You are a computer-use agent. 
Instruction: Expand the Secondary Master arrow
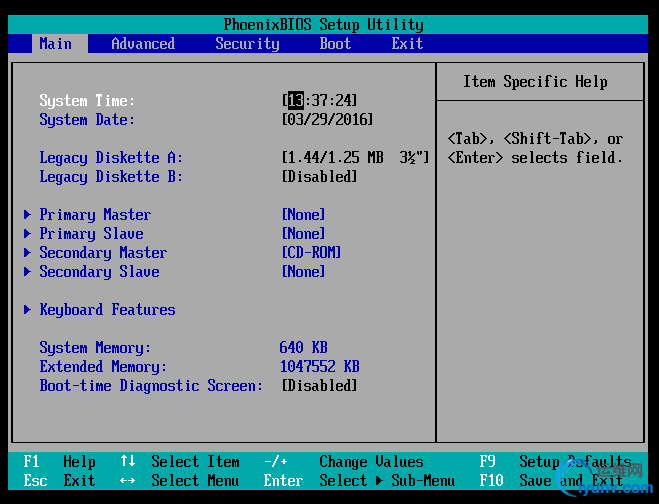click(27, 253)
